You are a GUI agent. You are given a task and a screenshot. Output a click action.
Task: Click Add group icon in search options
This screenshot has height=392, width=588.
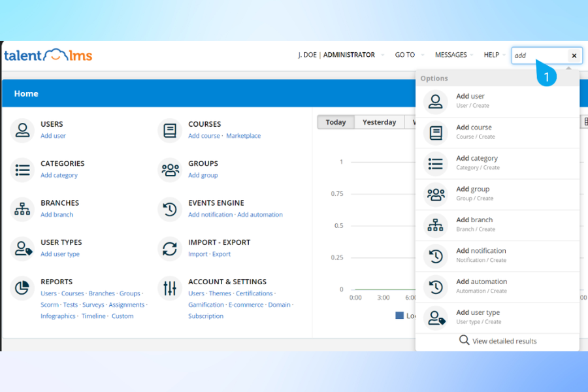click(x=435, y=194)
